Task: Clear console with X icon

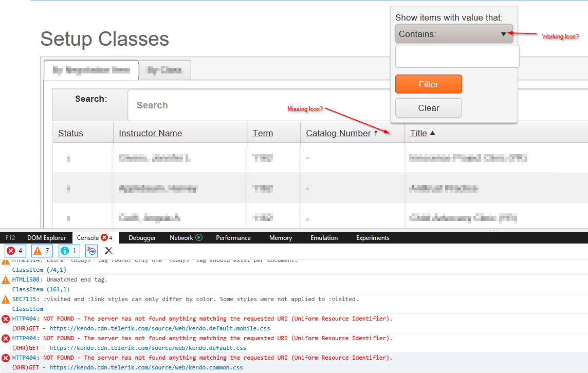Action: click(109, 251)
